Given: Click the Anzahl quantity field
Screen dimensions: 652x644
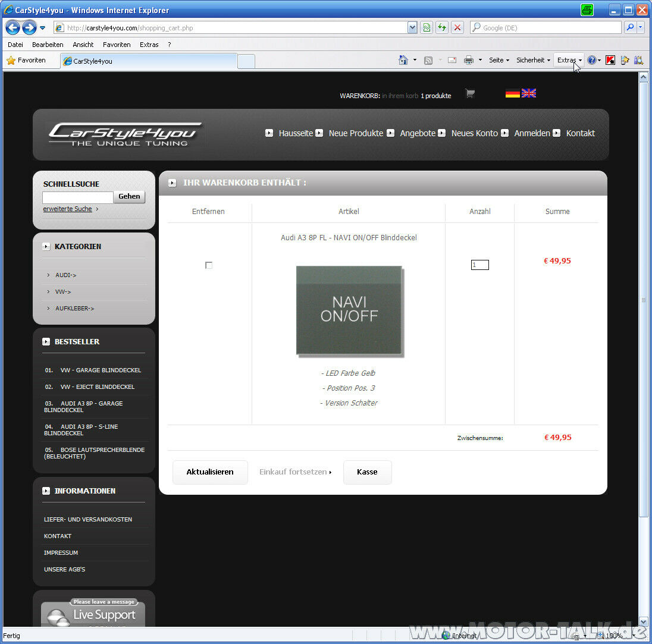Looking at the screenshot, I should (480, 265).
